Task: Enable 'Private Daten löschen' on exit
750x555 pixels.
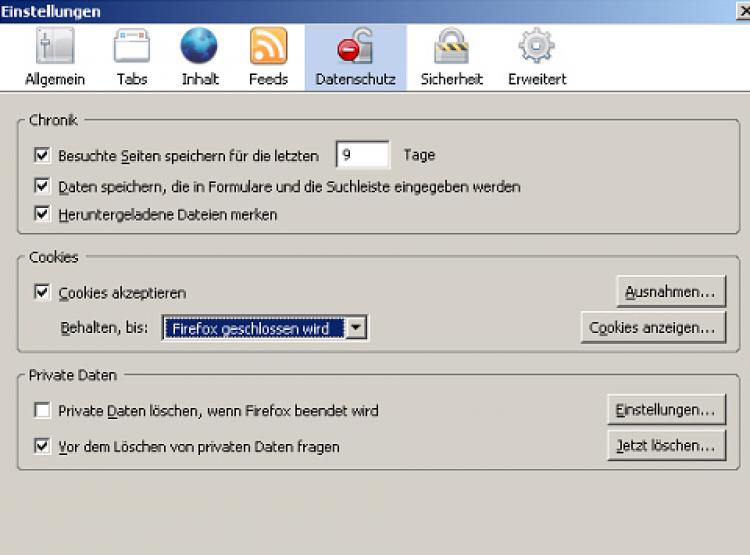Action: [x=42, y=411]
